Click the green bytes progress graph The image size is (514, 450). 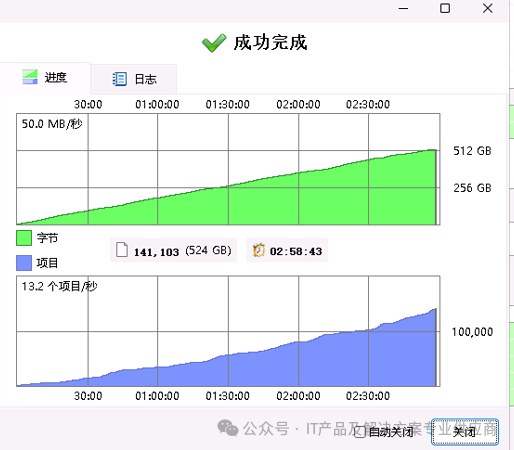click(x=228, y=169)
